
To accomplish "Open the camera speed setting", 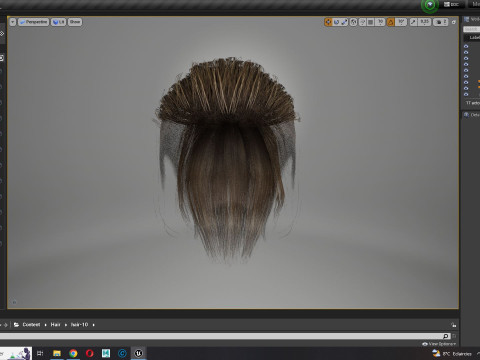I will (x=441, y=22).
